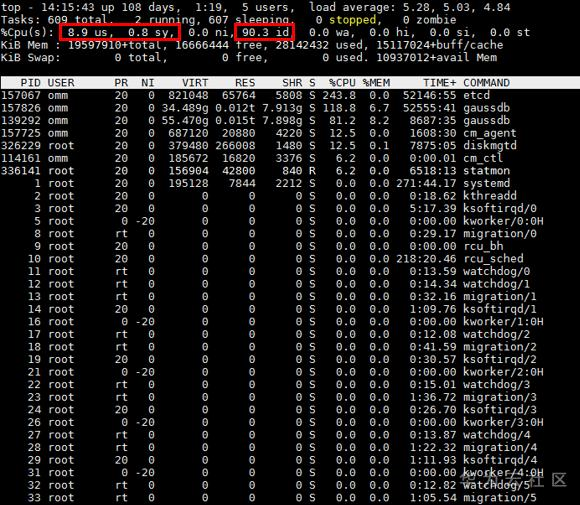Screen dimensions: 580x505
Task: Select the statmon command name
Action: pos(486,171)
